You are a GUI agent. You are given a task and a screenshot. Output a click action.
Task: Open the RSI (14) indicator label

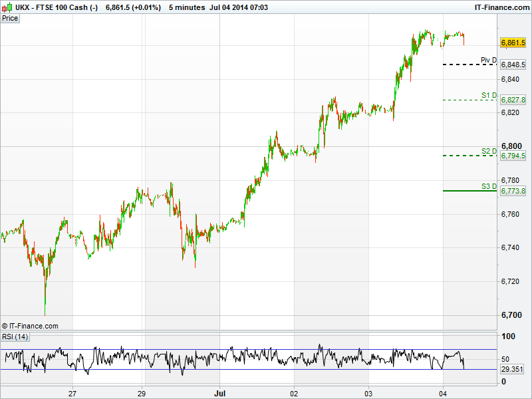[x=15, y=337]
